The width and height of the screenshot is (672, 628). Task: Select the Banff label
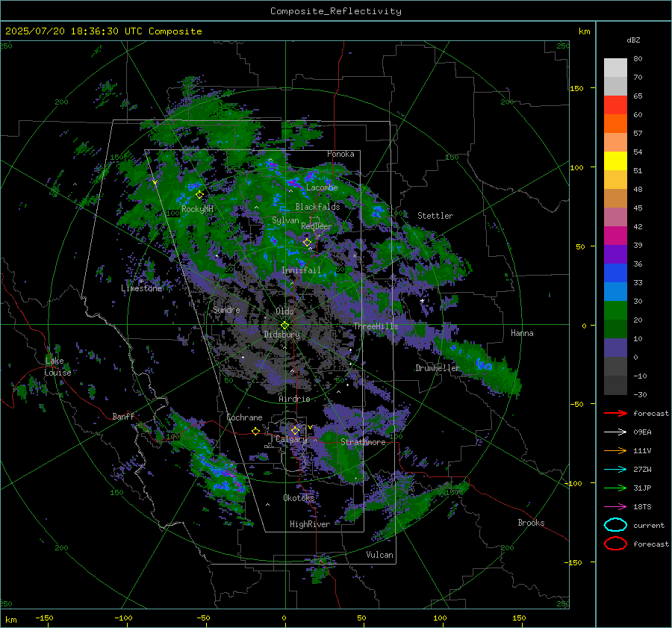[x=123, y=416]
